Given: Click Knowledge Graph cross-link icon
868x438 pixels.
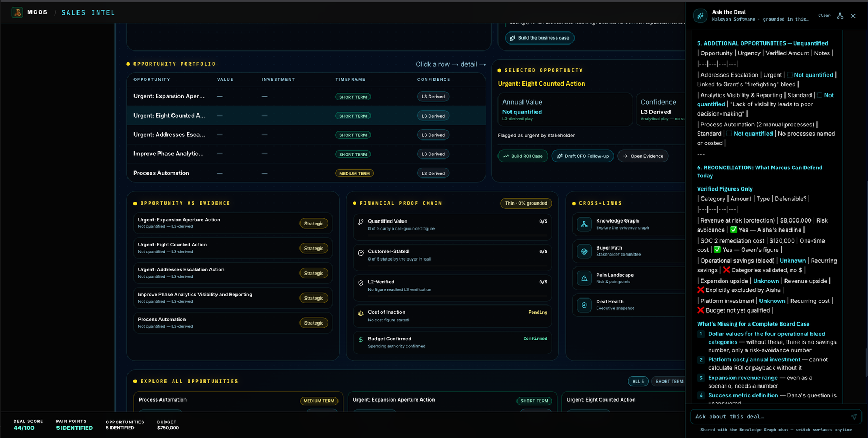Looking at the screenshot, I should tap(584, 224).
